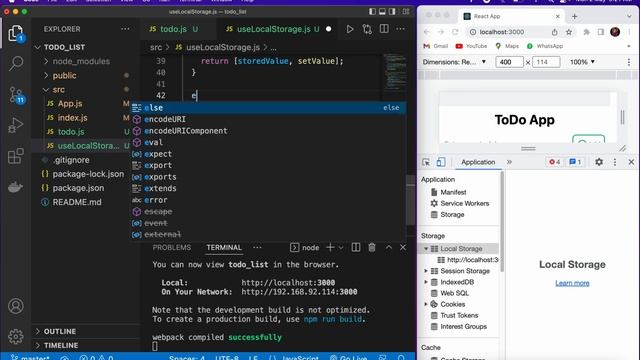Click the height field showing 114

[x=546, y=62]
